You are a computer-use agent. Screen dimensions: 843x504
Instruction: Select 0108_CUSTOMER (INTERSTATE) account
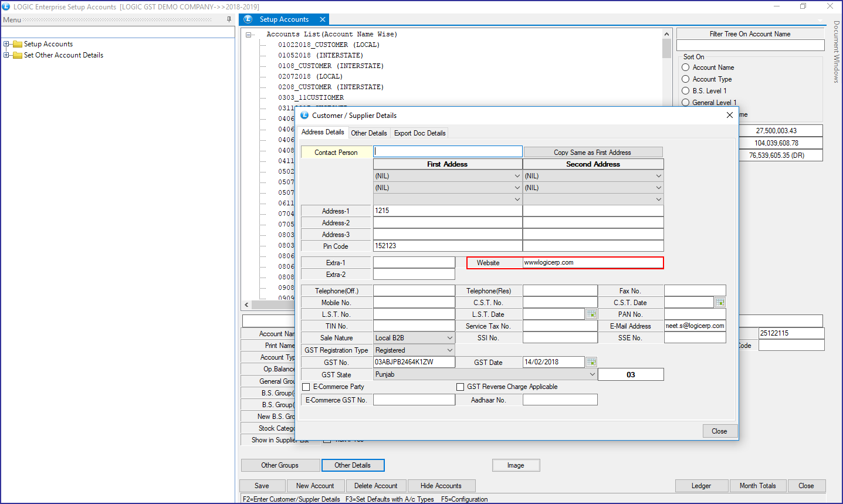[331, 66]
